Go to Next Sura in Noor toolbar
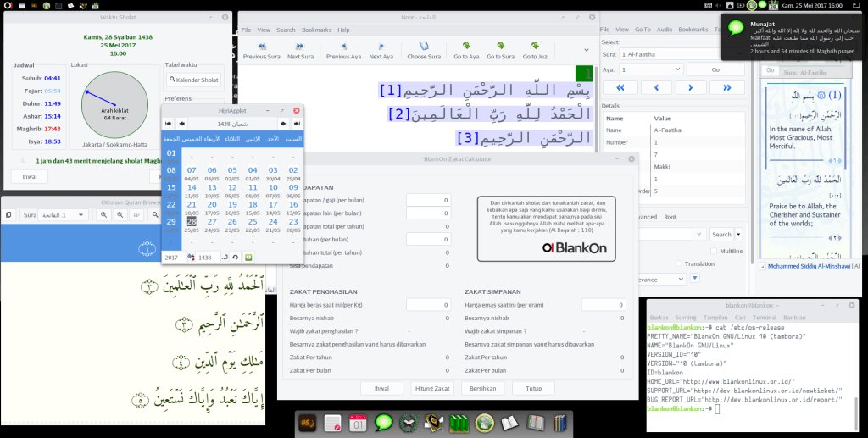 tap(300, 50)
